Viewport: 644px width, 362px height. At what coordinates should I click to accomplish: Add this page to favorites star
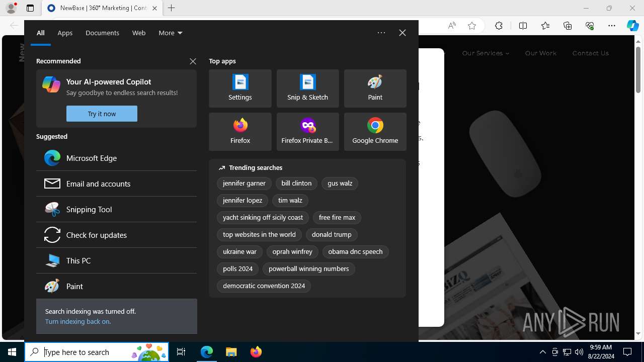click(472, 26)
